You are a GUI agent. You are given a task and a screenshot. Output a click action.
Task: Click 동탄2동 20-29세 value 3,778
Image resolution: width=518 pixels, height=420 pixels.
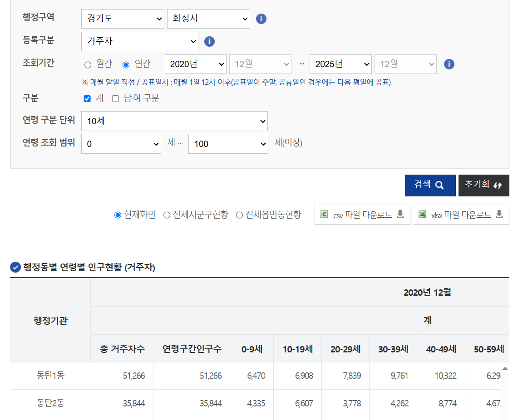point(352,404)
